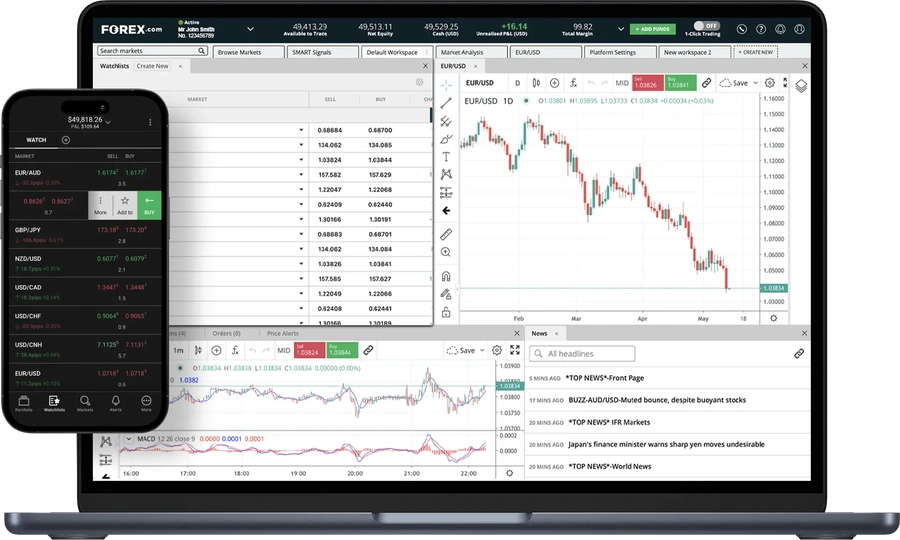
Task: Expand the dropdown arrow in the 157.582 row
Action: pyautogui.click(x=301, y=175)
